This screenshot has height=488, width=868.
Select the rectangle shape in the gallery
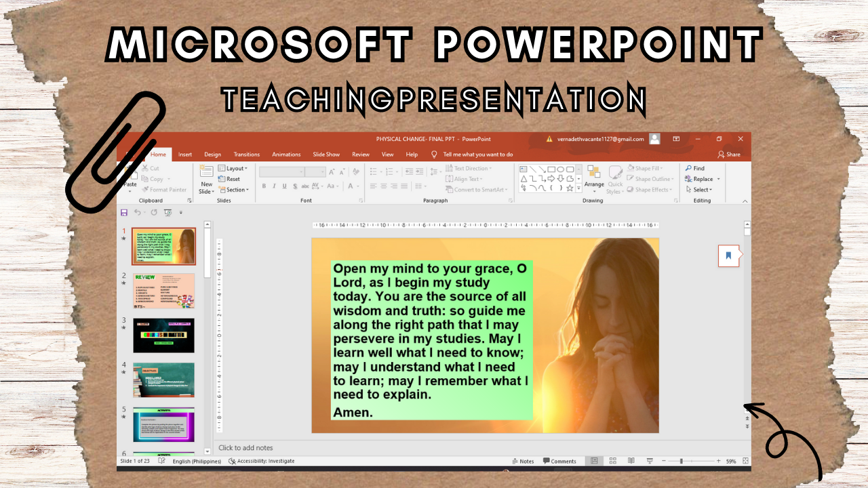pos(551,169)
